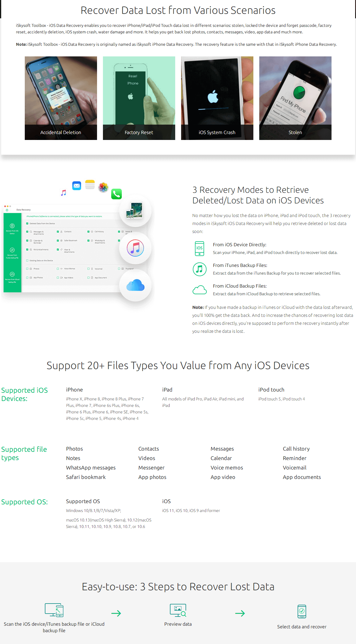Click the blue Mail app icon

click(77, 186)
